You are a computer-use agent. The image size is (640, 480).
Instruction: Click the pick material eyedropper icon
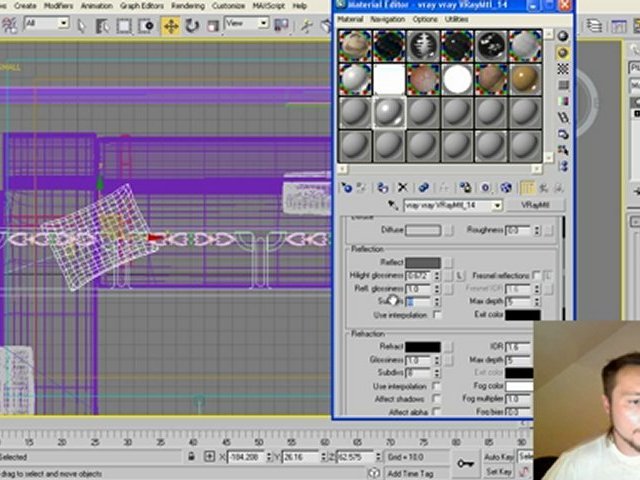point(393,205)
